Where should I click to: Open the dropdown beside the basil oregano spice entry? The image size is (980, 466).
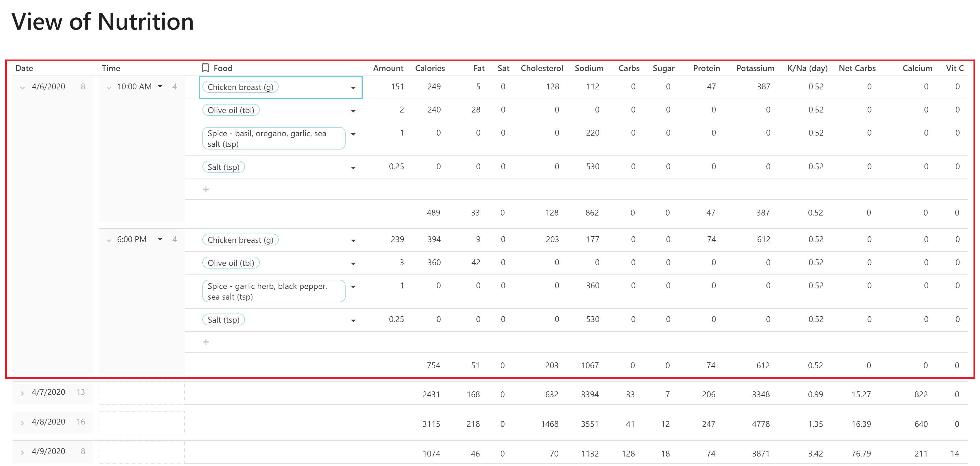pos(353,134)
